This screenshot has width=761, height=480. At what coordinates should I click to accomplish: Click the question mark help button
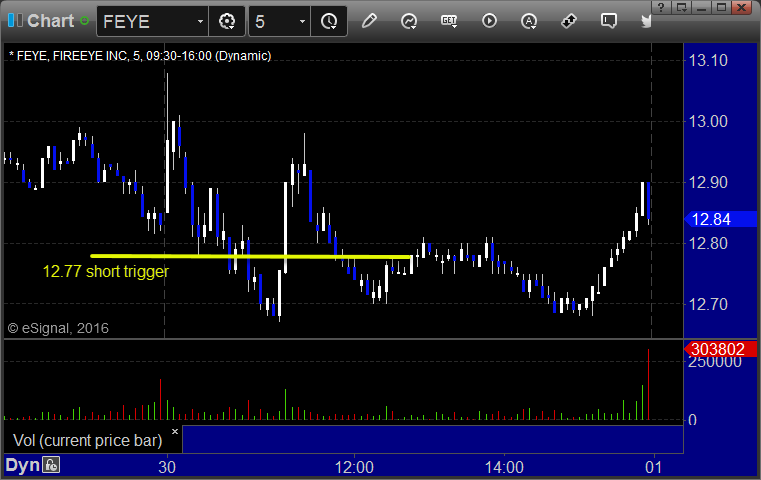661,7
